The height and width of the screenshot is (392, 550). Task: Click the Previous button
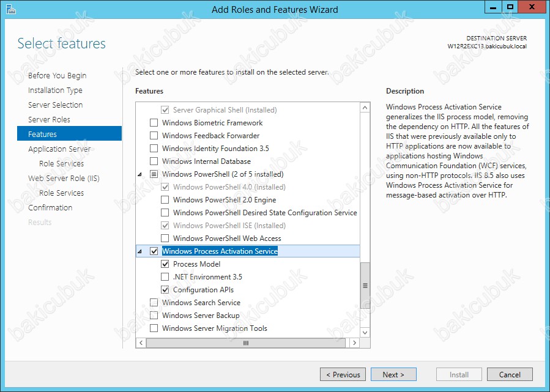click(x=343, y=374)
